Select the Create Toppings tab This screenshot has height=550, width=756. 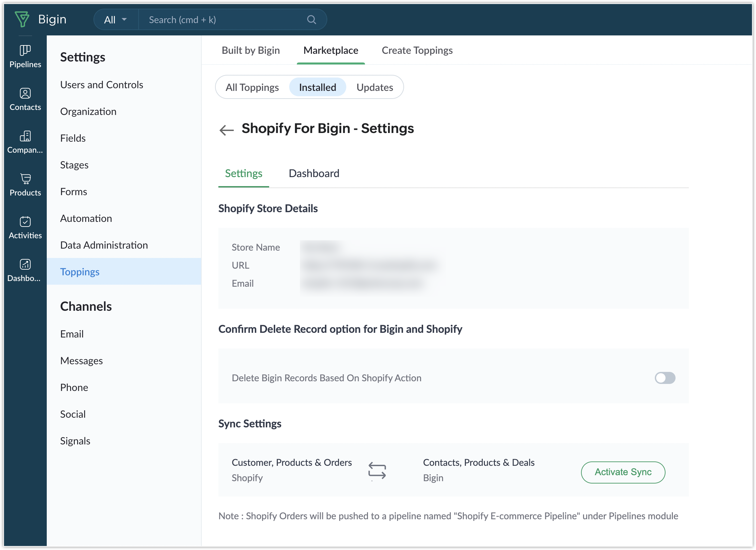point(417,50)
